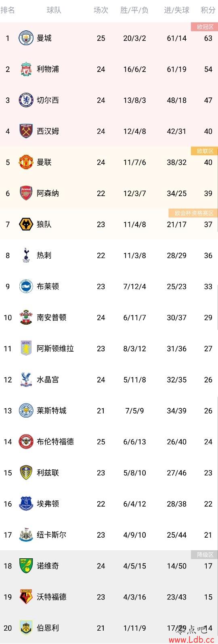Image resolution: width=218 pixels, height=644 pixels.
Task: Click the Liverpool club crest
Action: point(26,69)
